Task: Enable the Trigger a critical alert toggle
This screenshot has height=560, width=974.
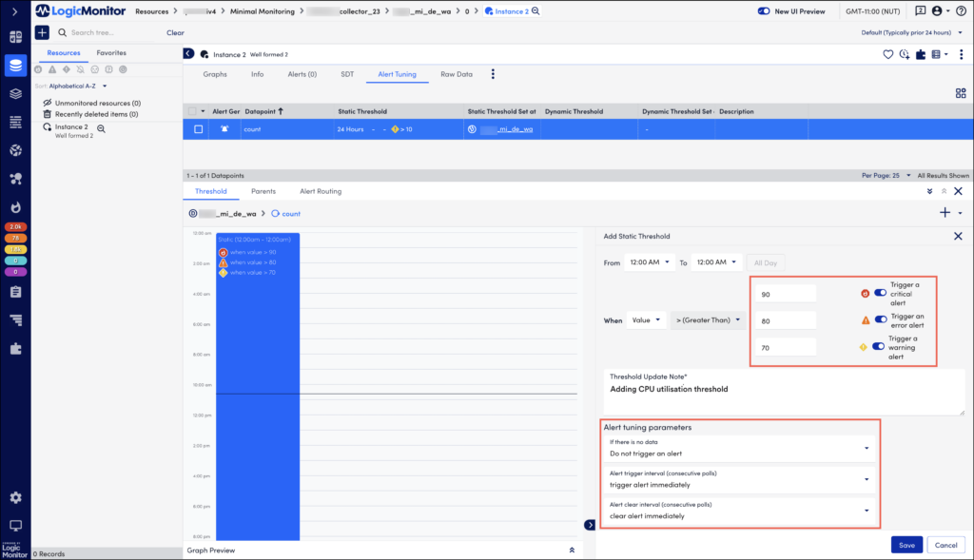Action: [880, 293]
